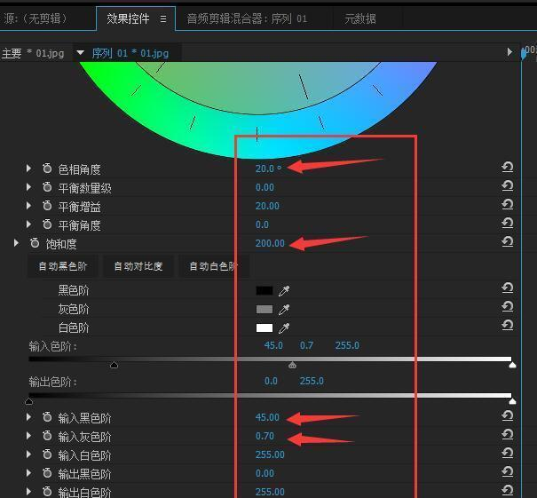Expand the 饱和度 property
This screenshot has width=537, height=499.
coord(16,243)
